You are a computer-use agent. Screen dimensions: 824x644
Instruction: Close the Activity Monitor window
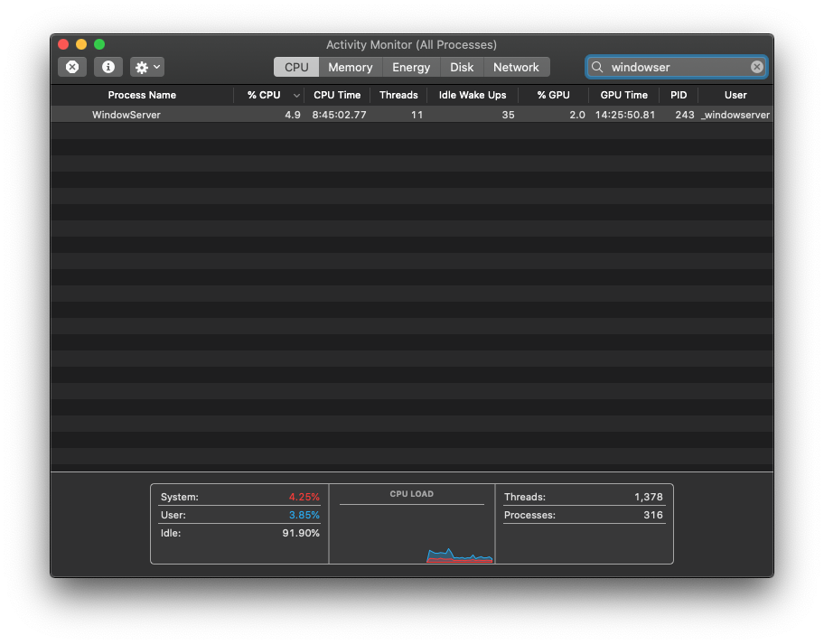pyautogui.click(x=63, y=44)
